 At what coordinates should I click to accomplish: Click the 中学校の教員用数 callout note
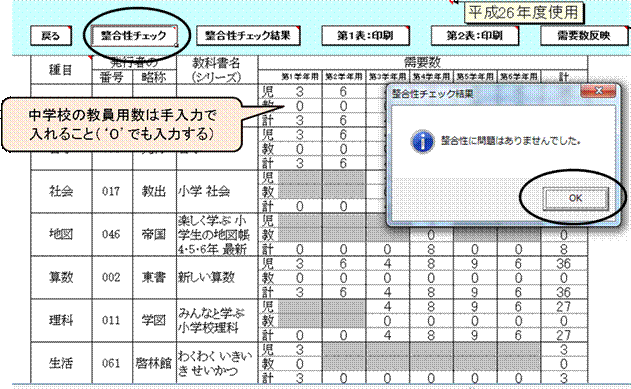pos(122,124)
